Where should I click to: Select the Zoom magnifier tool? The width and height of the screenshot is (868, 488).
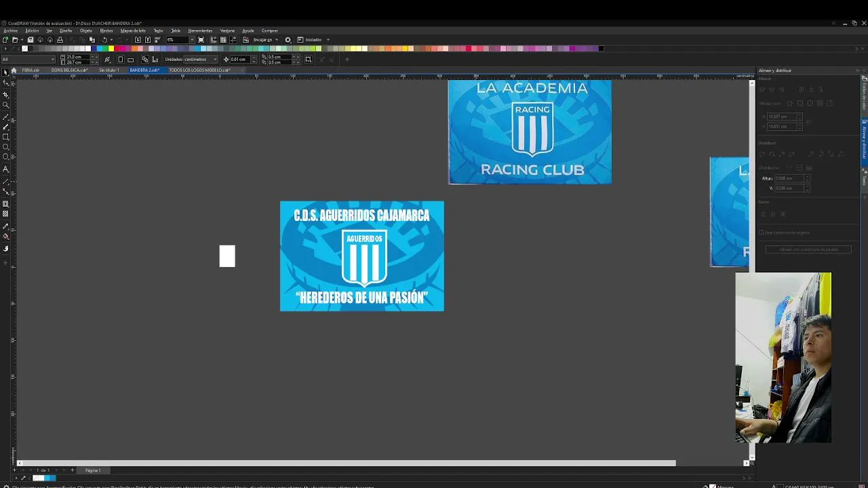pyautogui.click(x=5, y=105)
